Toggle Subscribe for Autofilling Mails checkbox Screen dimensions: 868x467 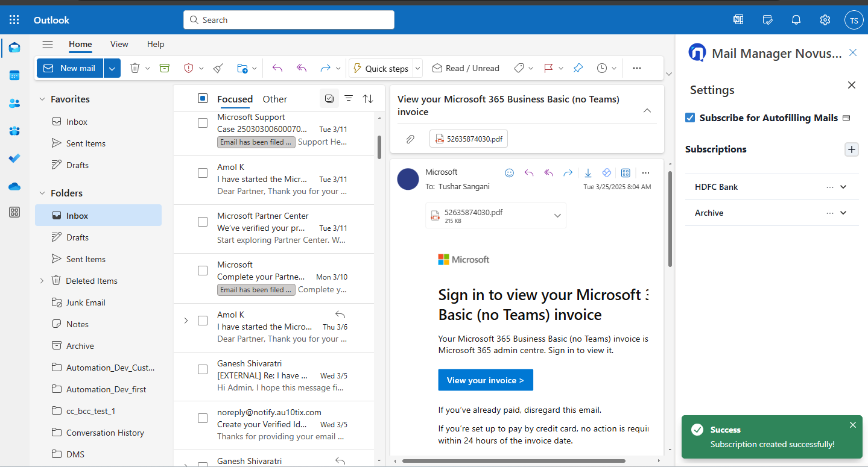[x=690, y=118]
